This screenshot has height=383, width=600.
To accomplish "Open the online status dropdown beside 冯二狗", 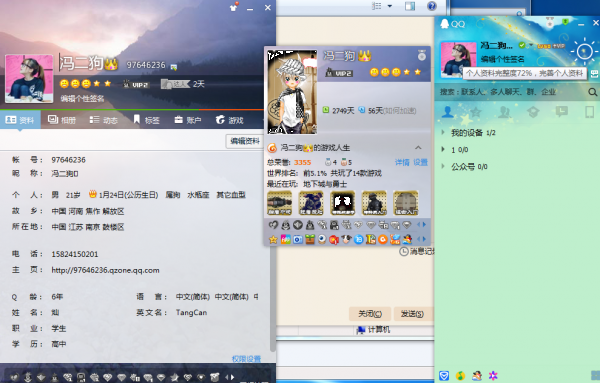I will (x=531, y=45).
